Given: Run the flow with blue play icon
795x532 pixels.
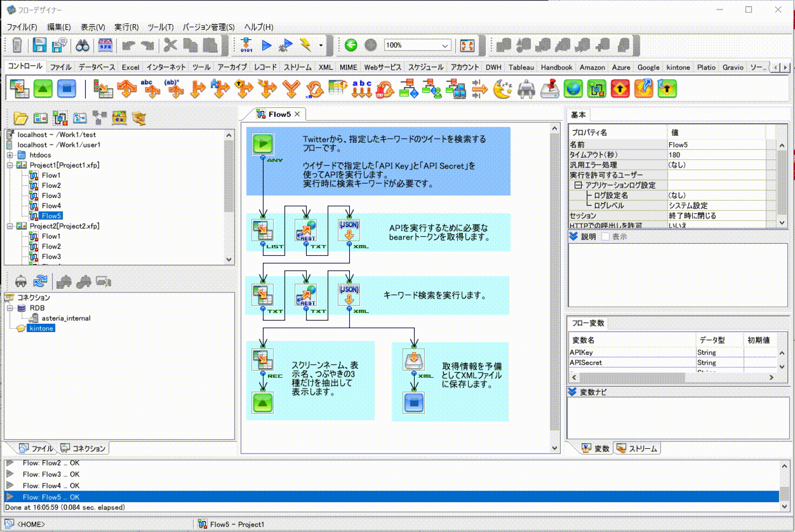Looking at the screenshot, I should (x=267, y=45).
